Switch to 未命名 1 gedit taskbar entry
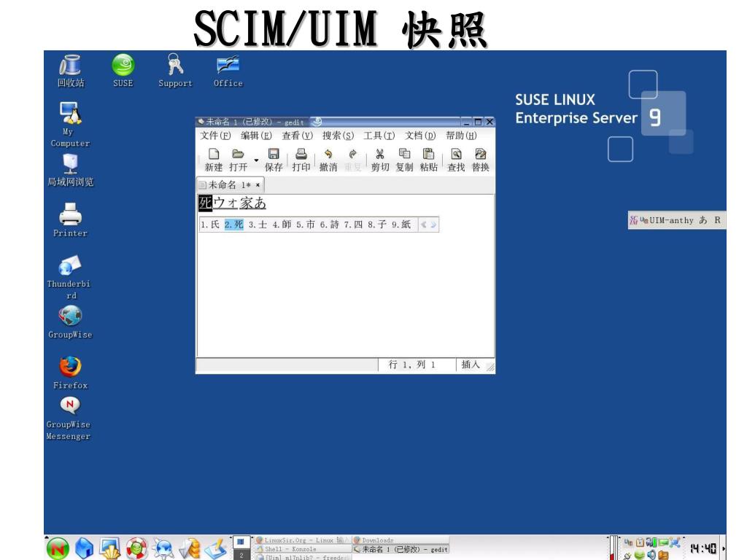 tap(400, 549)
